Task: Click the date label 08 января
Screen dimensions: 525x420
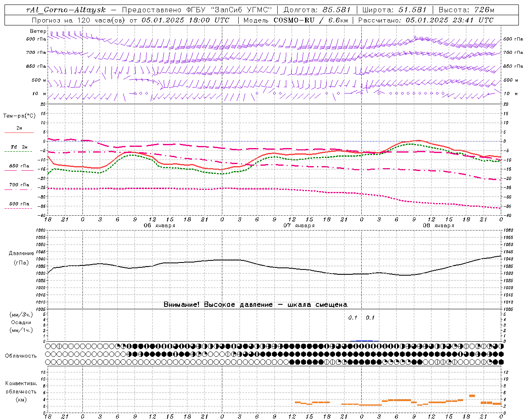Action: coord(438,226)
